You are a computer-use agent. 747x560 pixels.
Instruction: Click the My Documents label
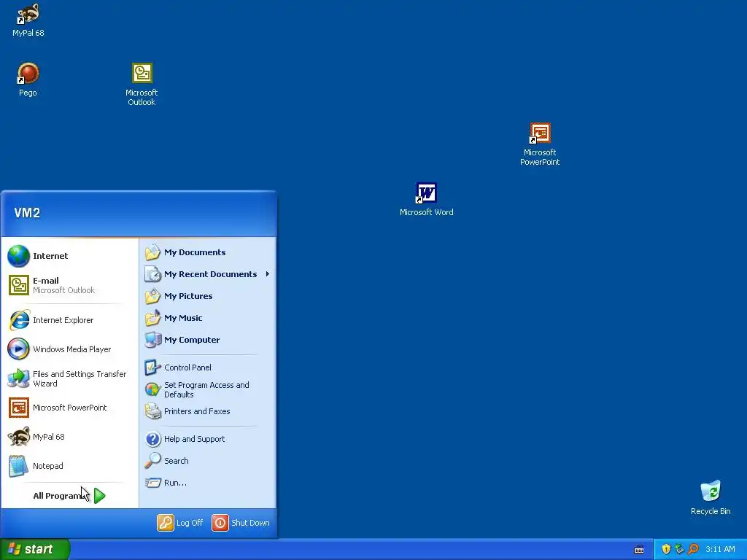click(x=195, y=252)
